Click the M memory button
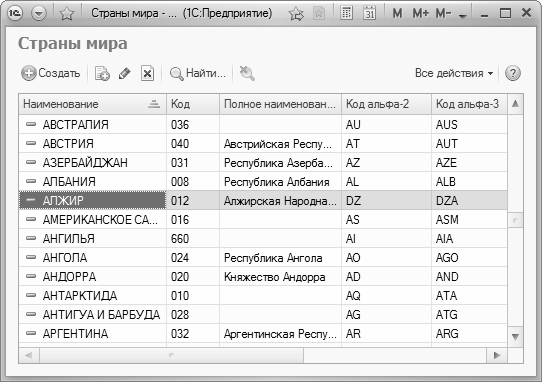This screenshot has width=542, height=382. point(397,13)
